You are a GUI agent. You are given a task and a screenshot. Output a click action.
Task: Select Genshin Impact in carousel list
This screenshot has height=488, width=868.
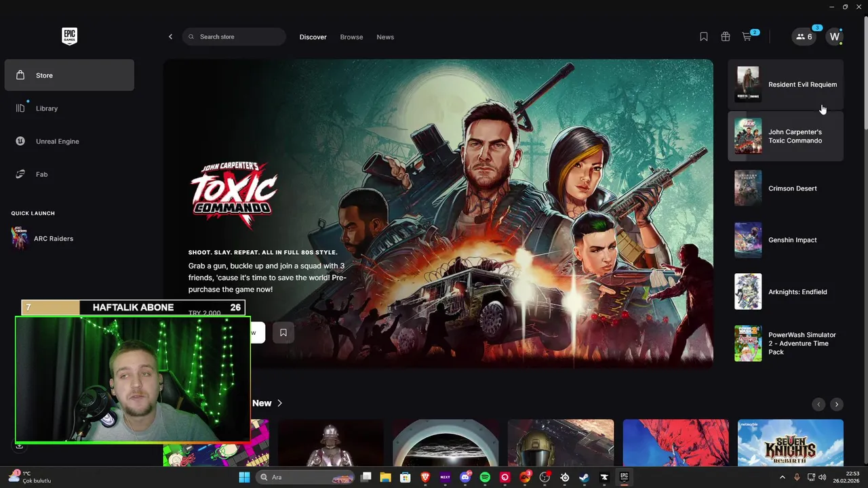point(785,240)
